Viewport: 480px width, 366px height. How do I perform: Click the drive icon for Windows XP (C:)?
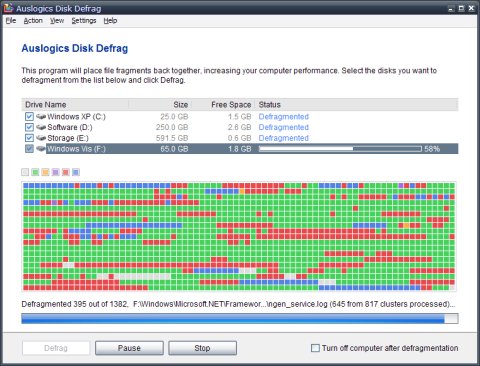[41, 116]
